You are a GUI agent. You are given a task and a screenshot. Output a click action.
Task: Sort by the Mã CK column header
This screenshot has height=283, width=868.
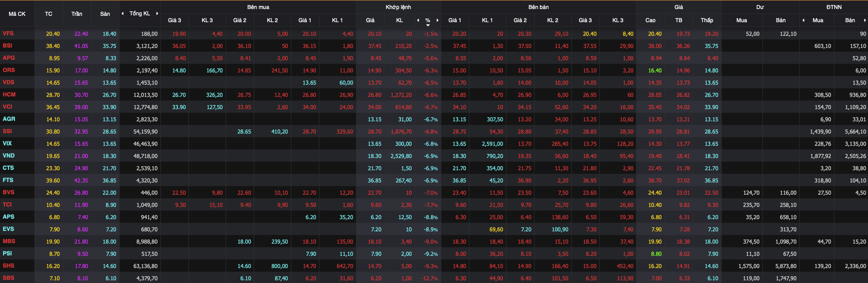[17, 14]
